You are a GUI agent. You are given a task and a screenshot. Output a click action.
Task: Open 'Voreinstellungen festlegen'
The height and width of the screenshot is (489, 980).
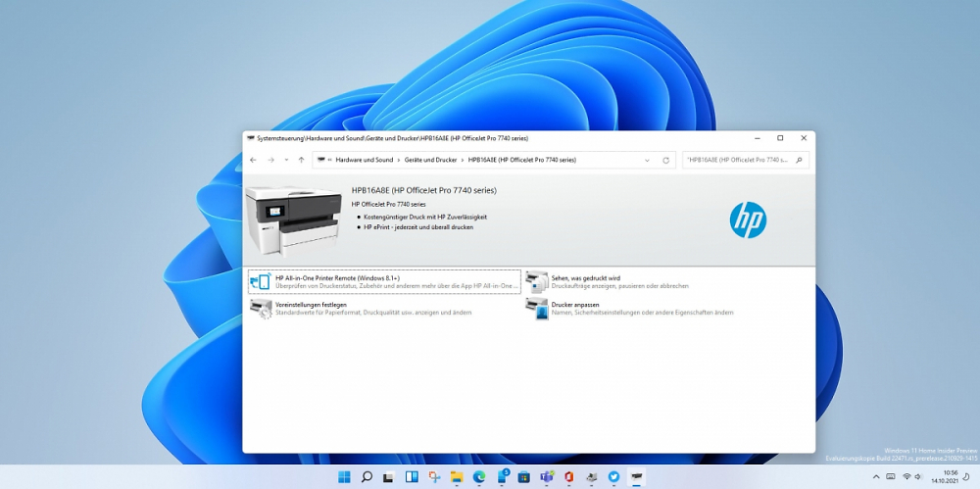[311, 305]
